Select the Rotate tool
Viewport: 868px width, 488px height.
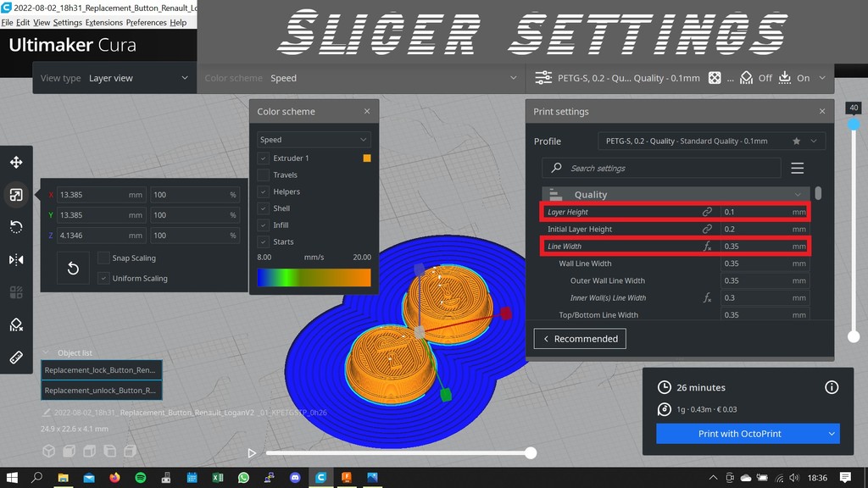click(x=16, y=227)
